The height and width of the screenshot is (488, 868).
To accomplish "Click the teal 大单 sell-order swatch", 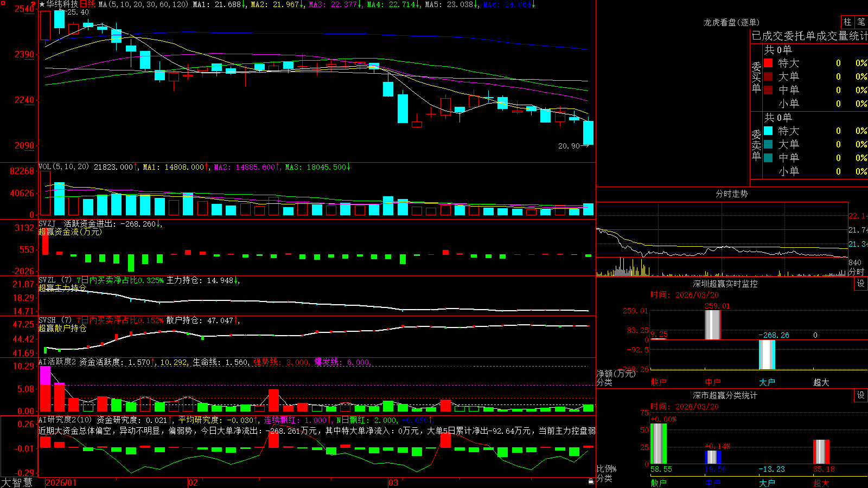I will [768, 144].
